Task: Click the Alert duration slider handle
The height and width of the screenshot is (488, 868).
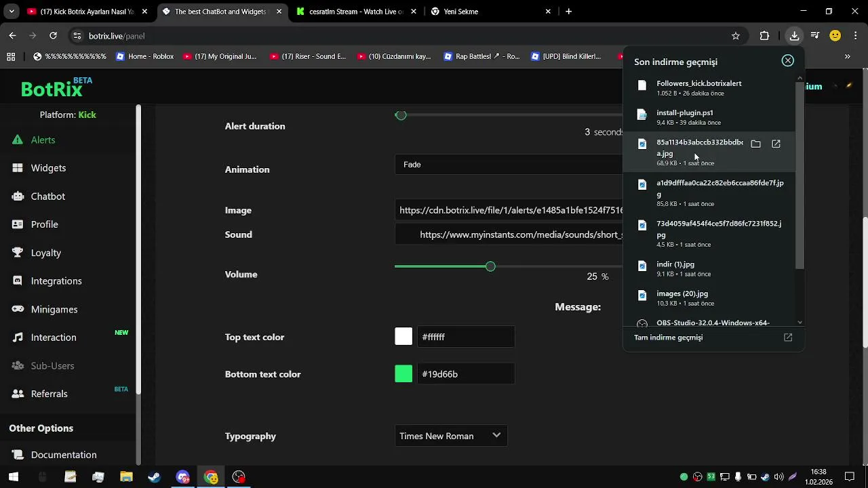Action: pos(401,115)
